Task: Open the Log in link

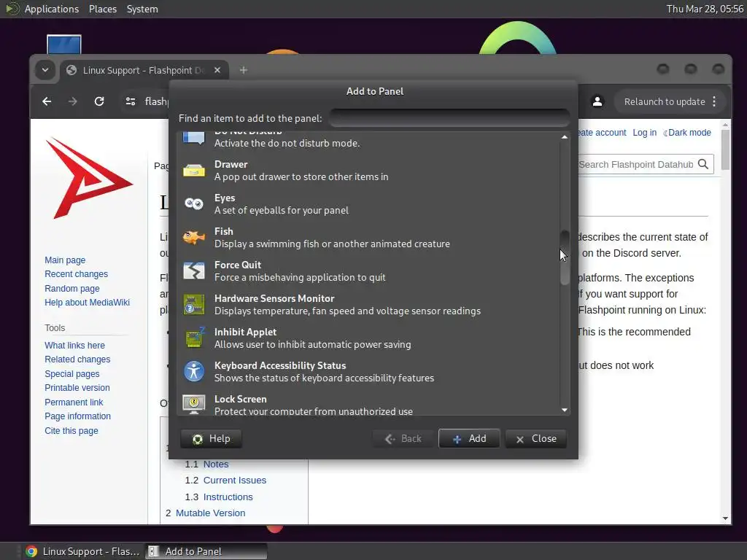Action: tap(645, 133)
